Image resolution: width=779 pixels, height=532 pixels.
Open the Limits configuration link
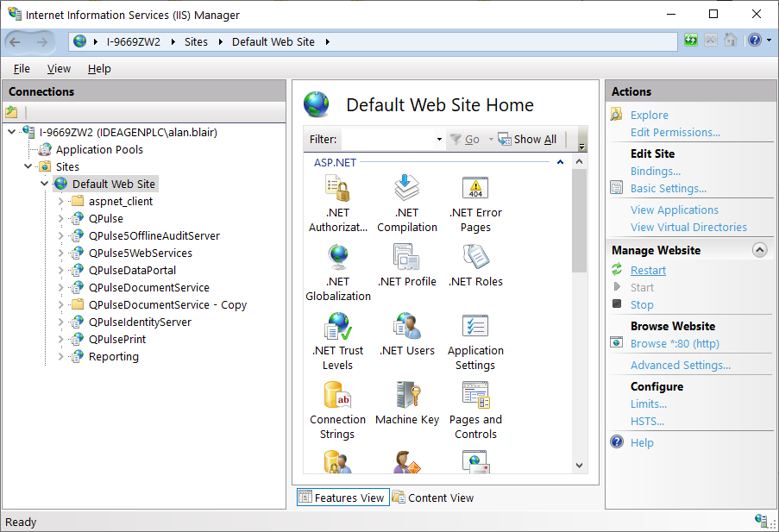click(x=649, y=404)
